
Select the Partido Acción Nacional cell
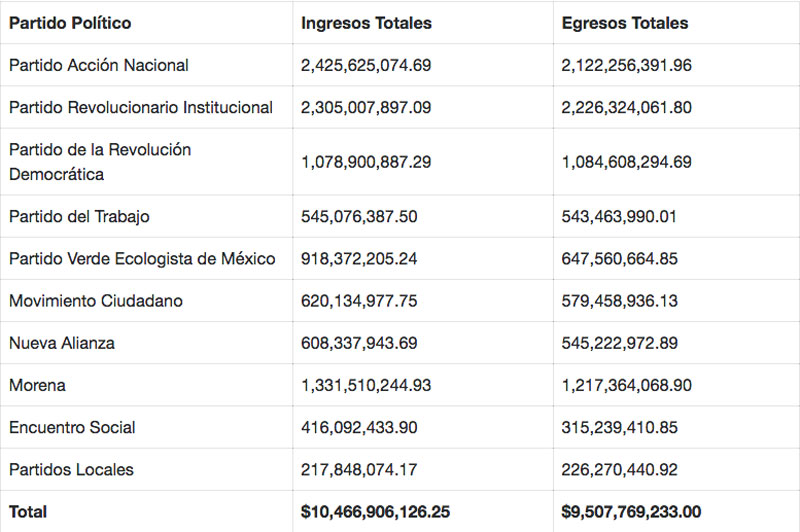tap(99, 66)
